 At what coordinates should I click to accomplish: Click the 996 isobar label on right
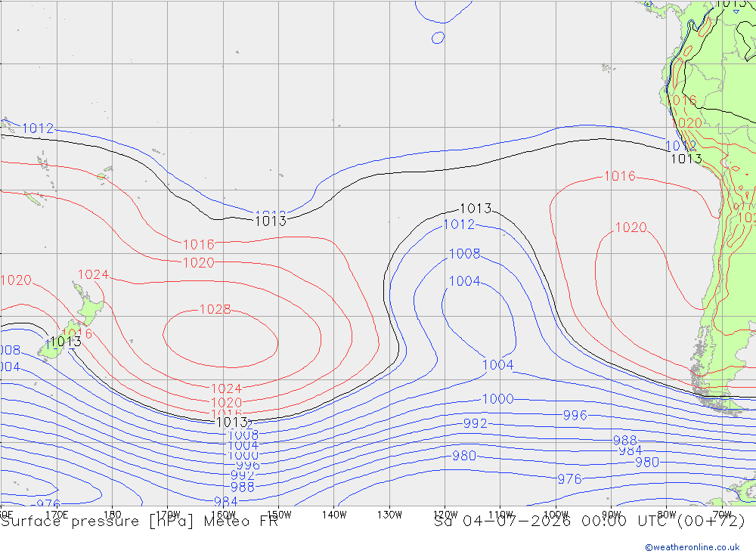tap(575, 415)
